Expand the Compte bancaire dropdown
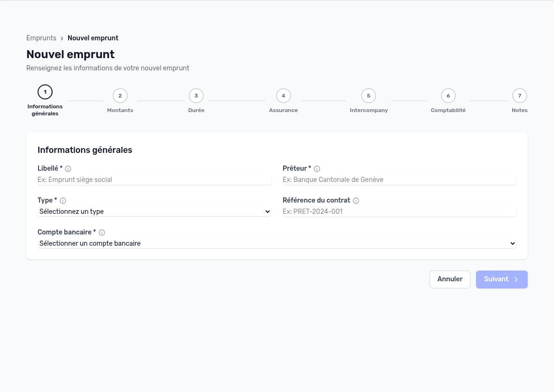The height and width of the screenshot is (392, 554). (277, 243)
